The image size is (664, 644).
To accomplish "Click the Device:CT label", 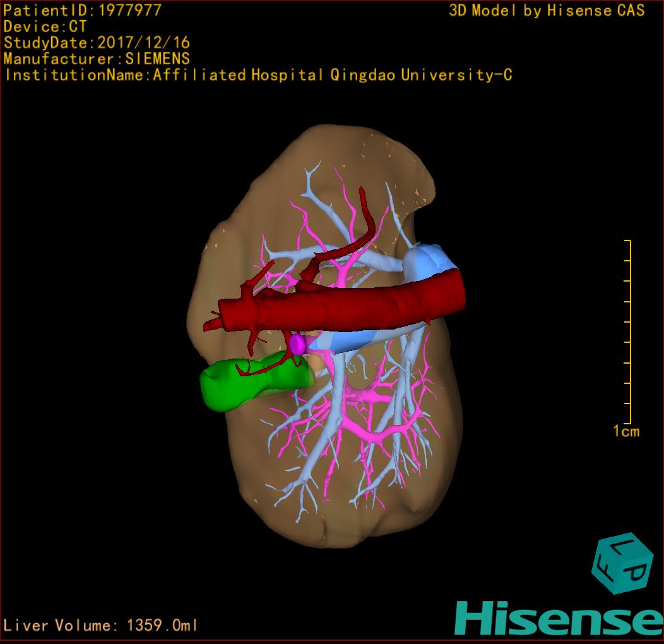I will (x=45, y=27).
